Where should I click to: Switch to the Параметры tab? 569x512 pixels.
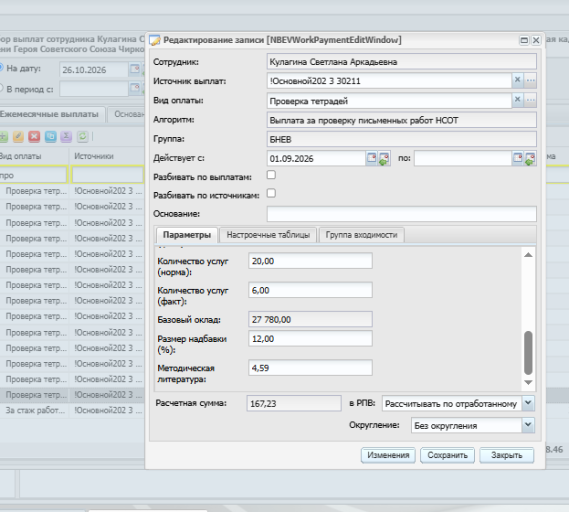(x=187, y=235)
